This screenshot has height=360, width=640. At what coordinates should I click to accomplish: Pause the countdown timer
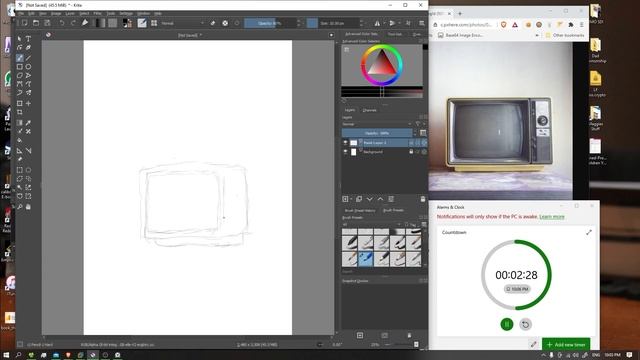click(507, 324)
